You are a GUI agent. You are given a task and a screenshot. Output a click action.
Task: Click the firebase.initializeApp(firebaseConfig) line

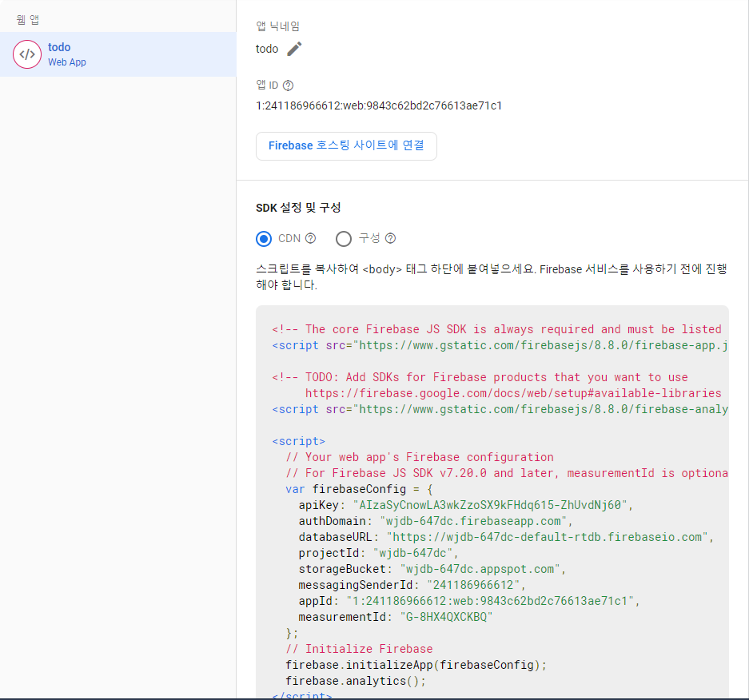pyautogui.click(x=416, y=665)
